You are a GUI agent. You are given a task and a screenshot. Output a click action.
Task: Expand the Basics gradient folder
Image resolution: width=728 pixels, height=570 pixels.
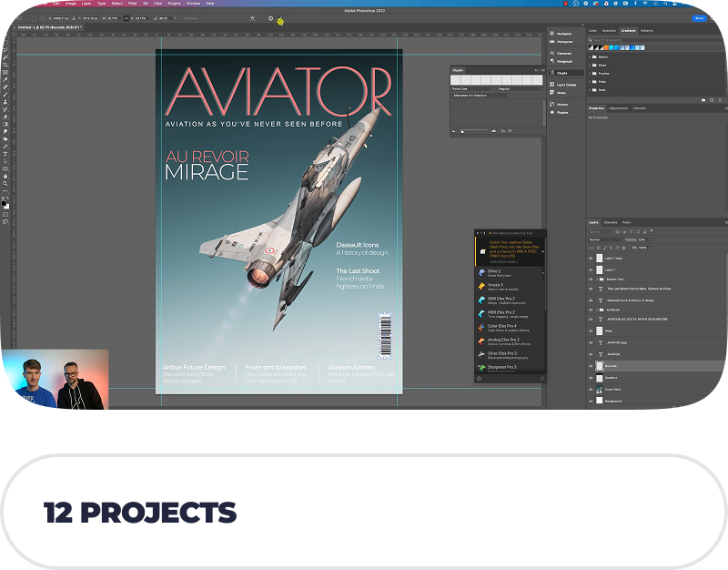coord(590,57)
